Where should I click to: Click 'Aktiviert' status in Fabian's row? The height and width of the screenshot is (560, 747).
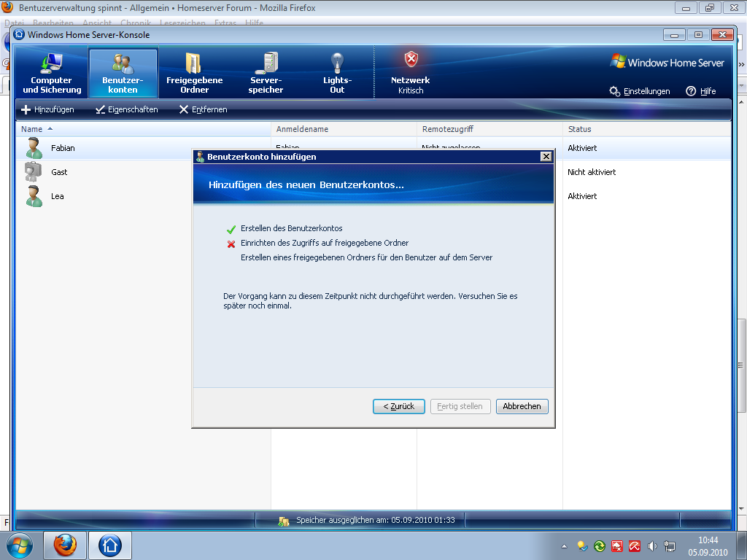[x=582, y=148]
